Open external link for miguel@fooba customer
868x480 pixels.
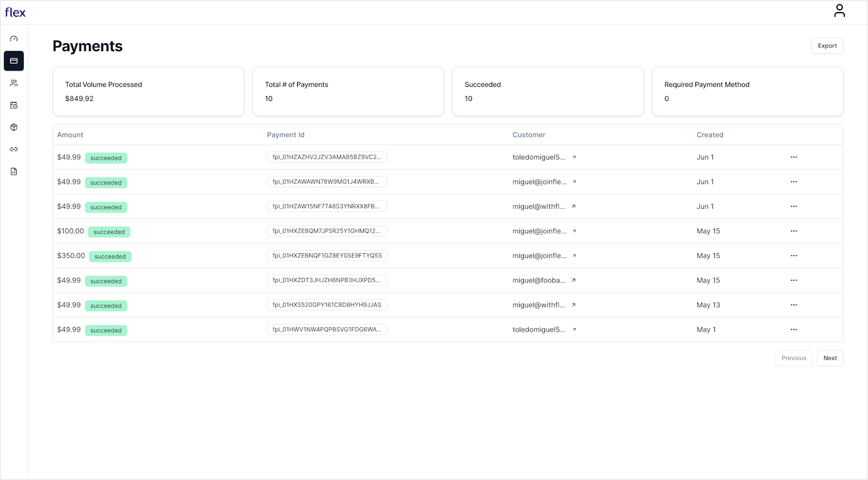[x=573, y=280]
